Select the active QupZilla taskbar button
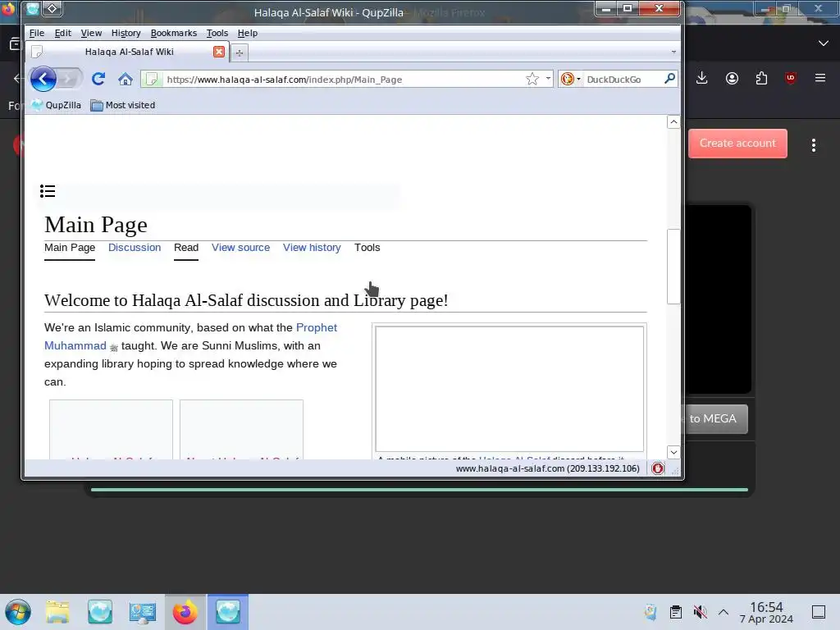 point(228,612)
